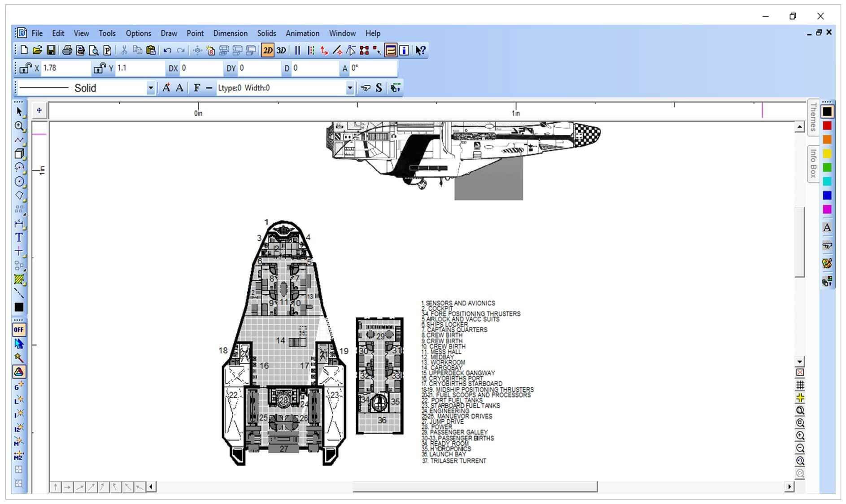Open Print Preview from the top toolbar
Image resolution: width=846 pixels, height=504 pixels.
click(94, 50)
